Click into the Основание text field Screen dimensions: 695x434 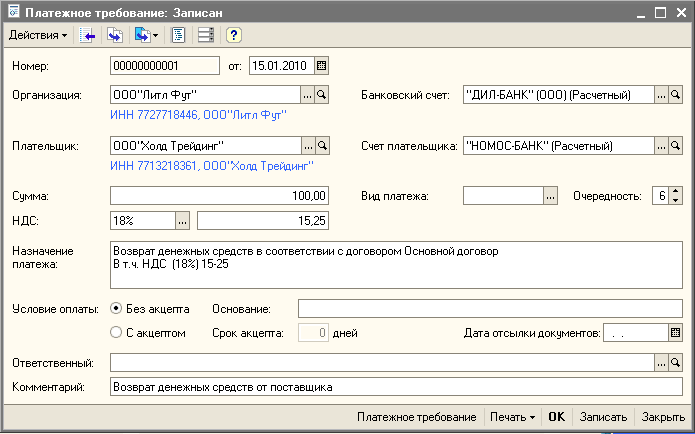click(489, 309)
